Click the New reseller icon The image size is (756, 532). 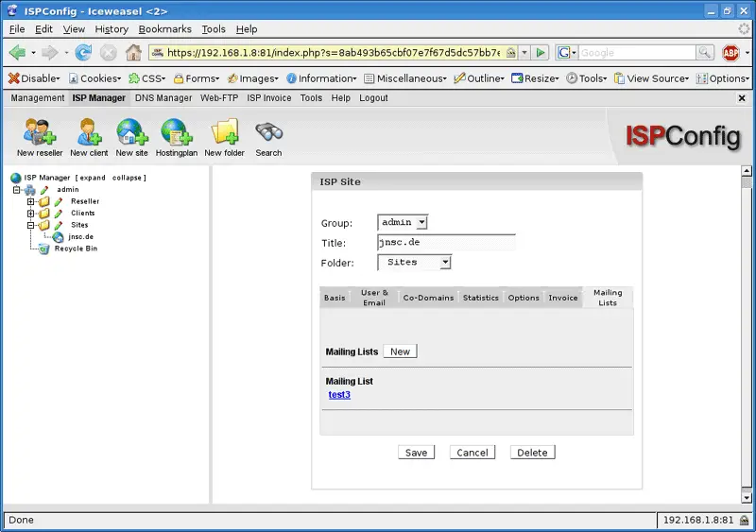coord(40,132)
